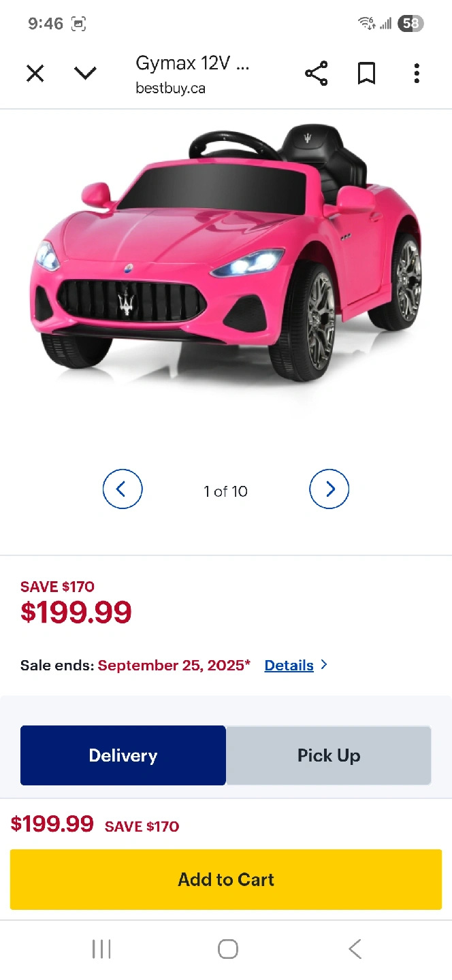Tap the 1 of 10 image counter
452x980 pixels.
click(226, 491)
